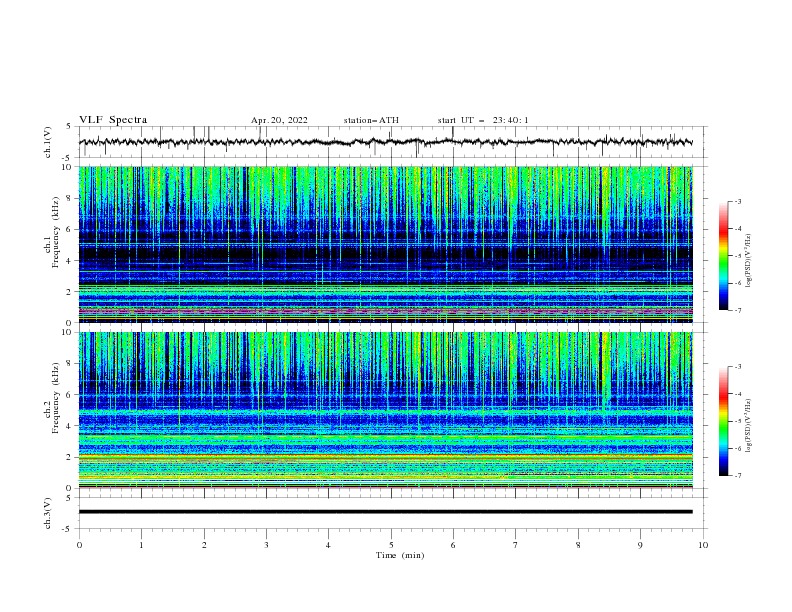Click the "-5" tick on lower colorbar
792x612 pixels.
(x=737, y=421)
